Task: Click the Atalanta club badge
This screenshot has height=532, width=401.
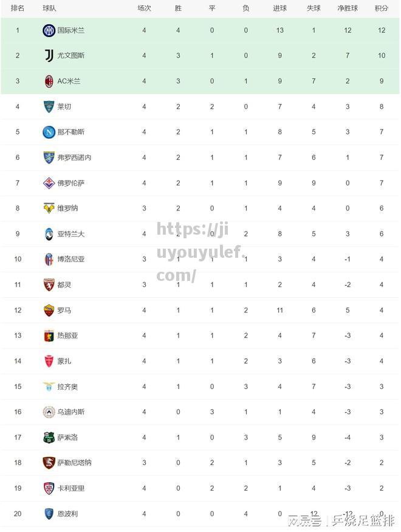Action: coord(49,234)
